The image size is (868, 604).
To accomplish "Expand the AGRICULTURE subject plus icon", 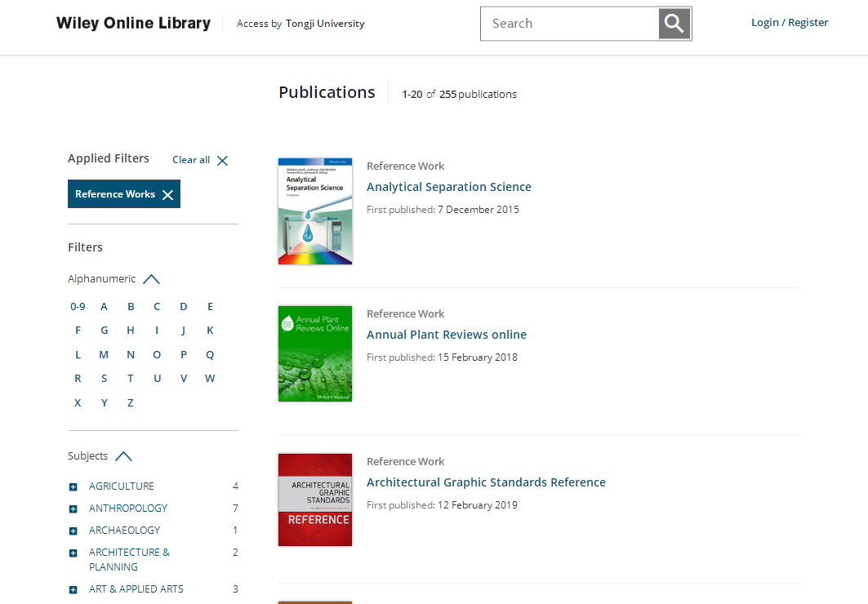I will coord(73,486).
